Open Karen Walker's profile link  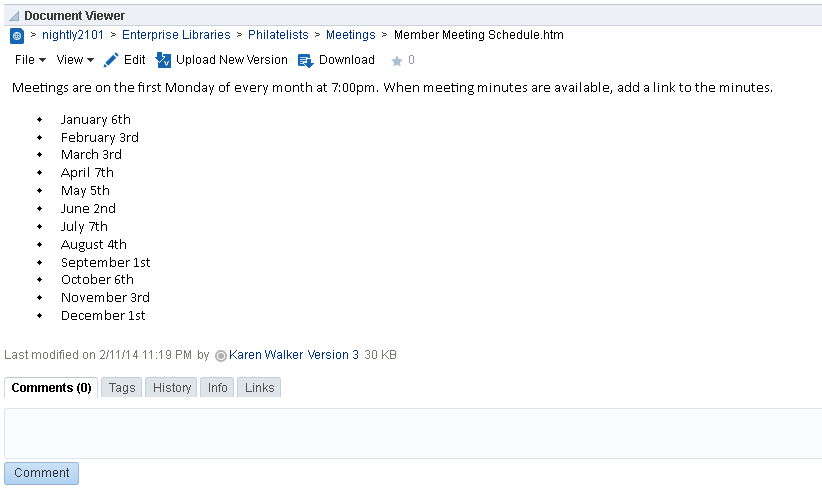coord(266,355)
